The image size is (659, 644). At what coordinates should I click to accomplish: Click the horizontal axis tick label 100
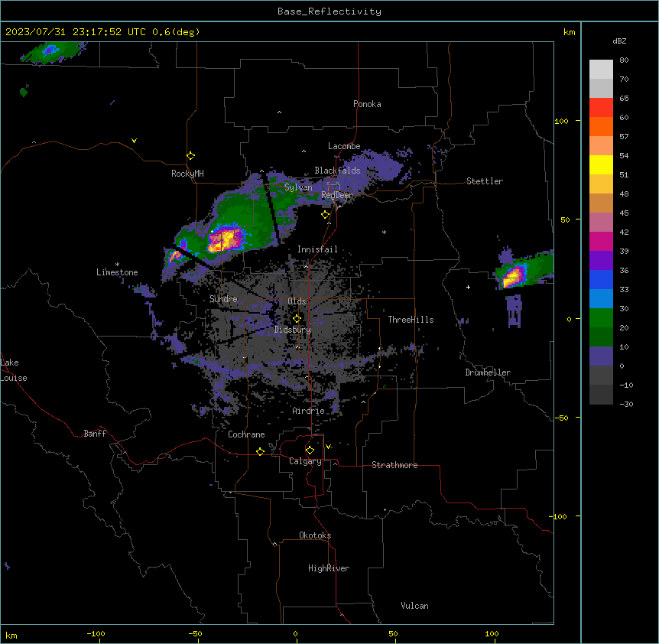click(x=492, y=634)
